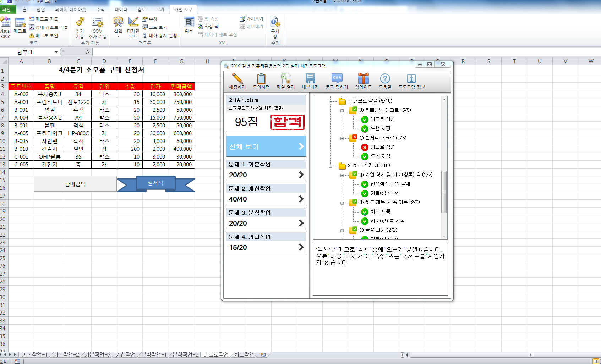Click 확장 팩 in XML group
The width and height of the screenshot is (601, 364).
208,27
